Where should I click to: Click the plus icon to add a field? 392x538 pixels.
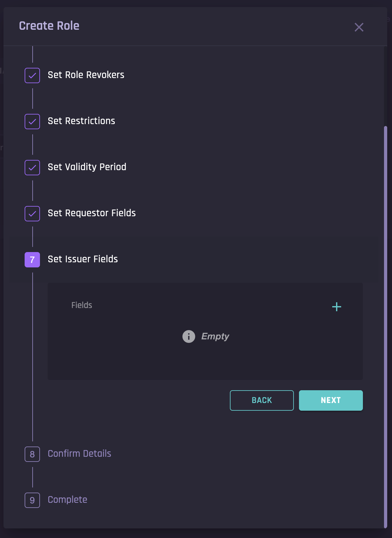[x=336, y=307]
